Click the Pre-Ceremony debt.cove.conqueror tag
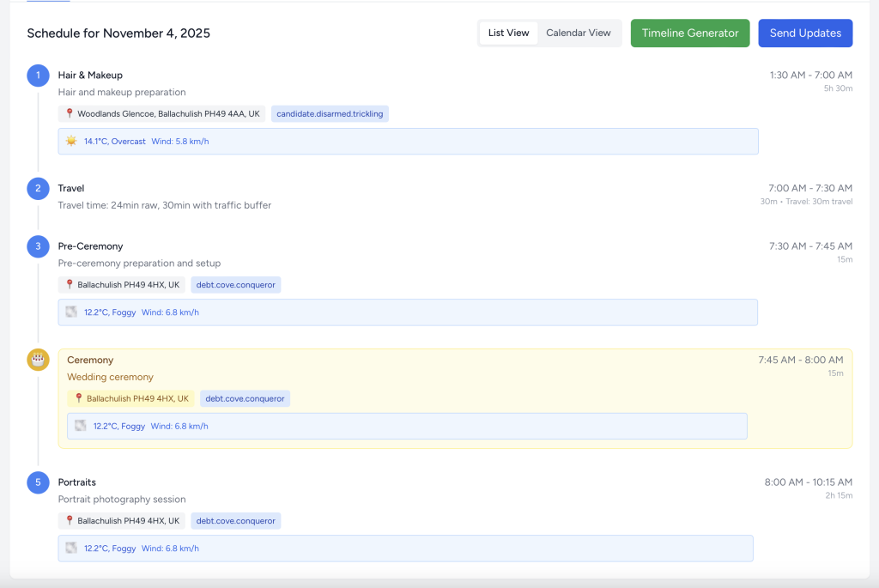The image size is (879, 588). click(x=235, y=285)
